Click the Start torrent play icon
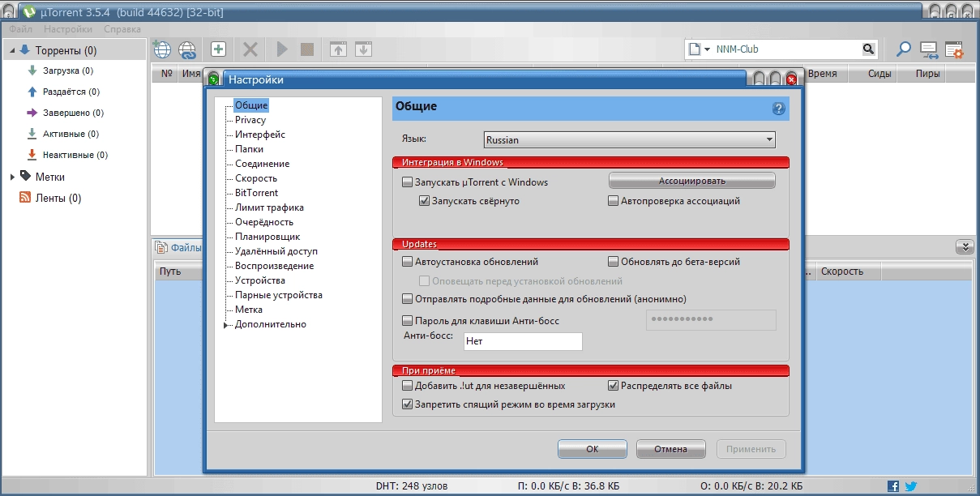 [282, 49]
